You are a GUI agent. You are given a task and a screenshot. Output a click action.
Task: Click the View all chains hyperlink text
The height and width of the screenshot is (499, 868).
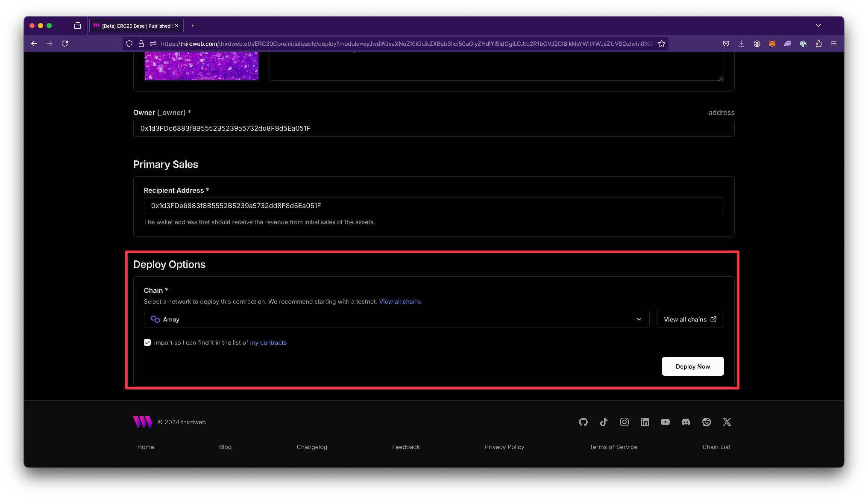pos(399,301)
